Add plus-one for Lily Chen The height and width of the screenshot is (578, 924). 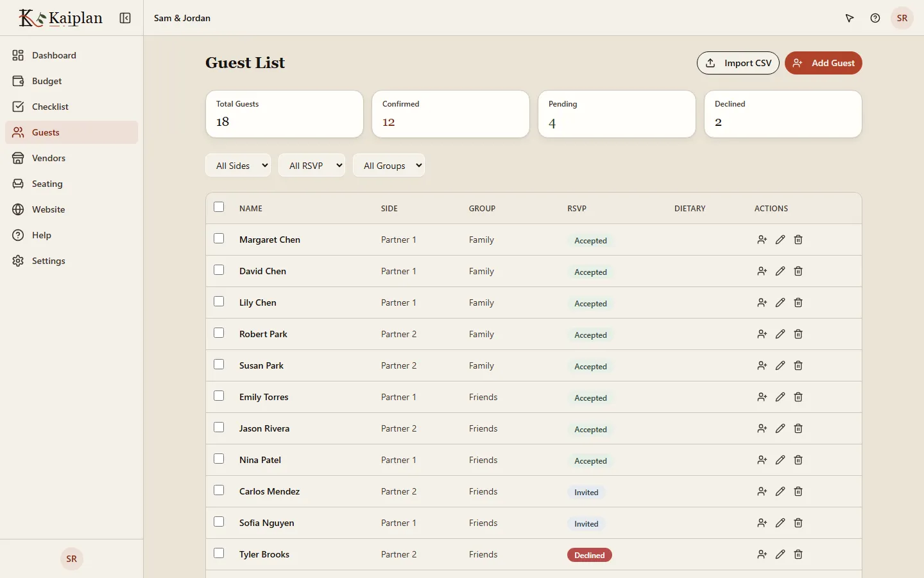point(762,302)
